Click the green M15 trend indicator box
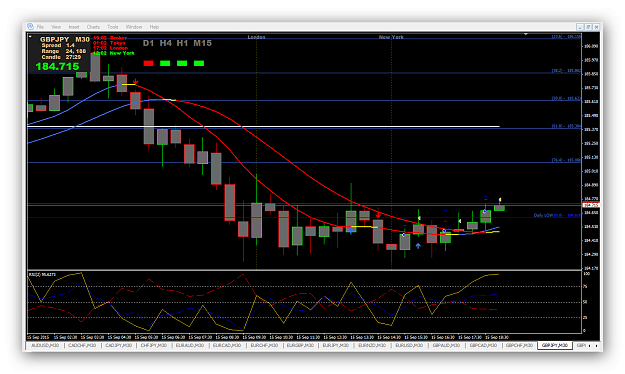The image size is (625, 374). click(199, 63)
